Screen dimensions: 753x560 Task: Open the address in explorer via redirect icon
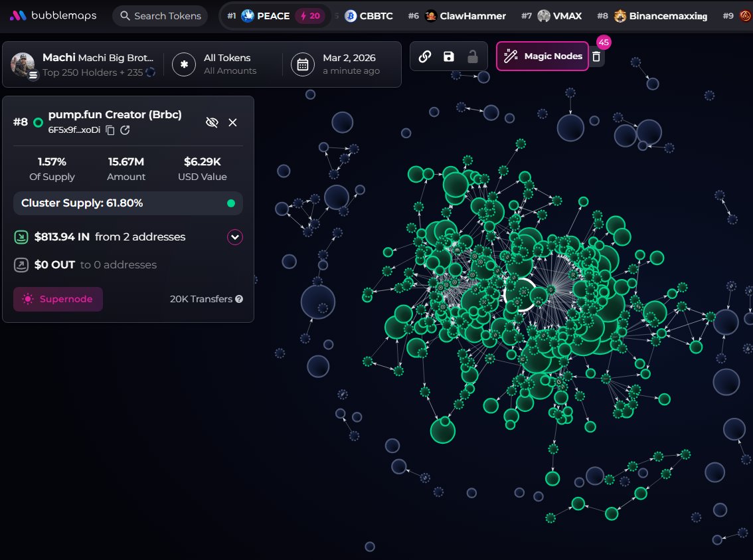[124, 130]
